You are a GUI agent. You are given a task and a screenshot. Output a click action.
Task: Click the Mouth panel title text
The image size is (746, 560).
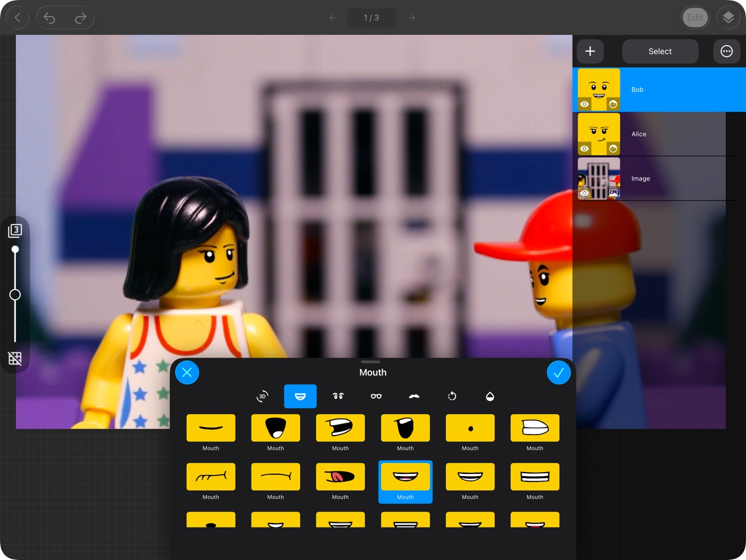point(373,373)
